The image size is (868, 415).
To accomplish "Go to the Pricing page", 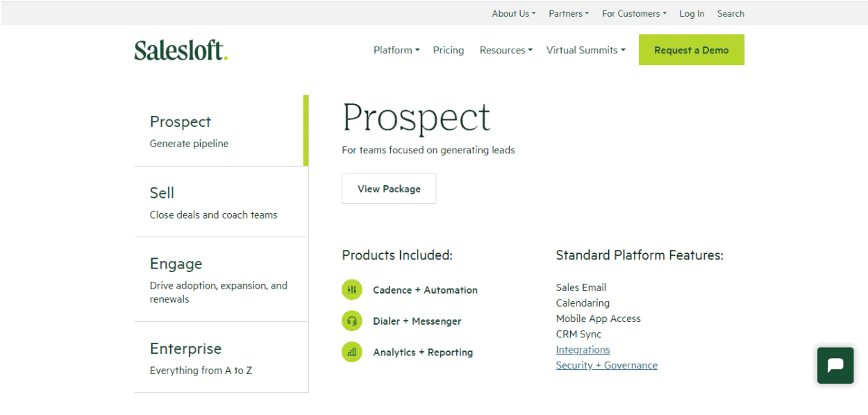I will (449, 50).
